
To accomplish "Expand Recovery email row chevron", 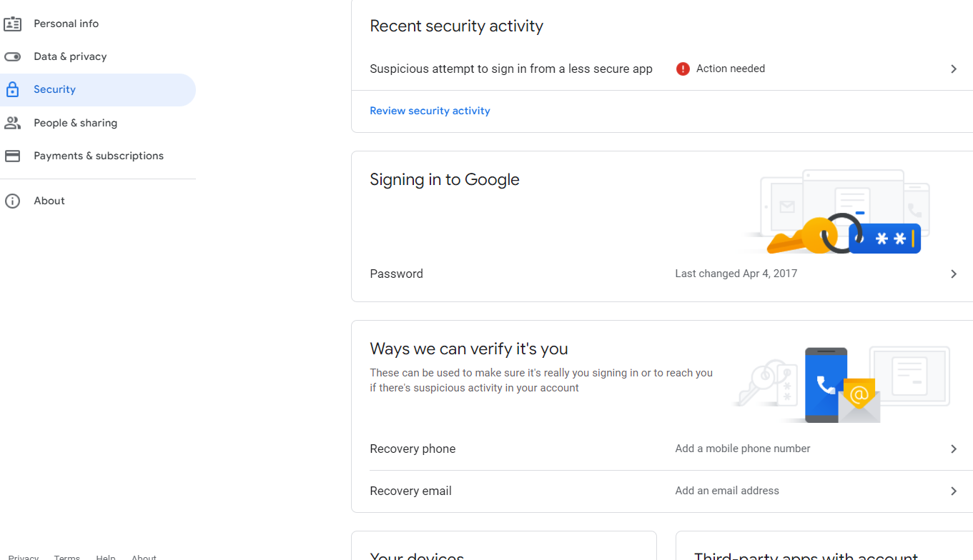I will pyautogui.click(x=954, y=491).
